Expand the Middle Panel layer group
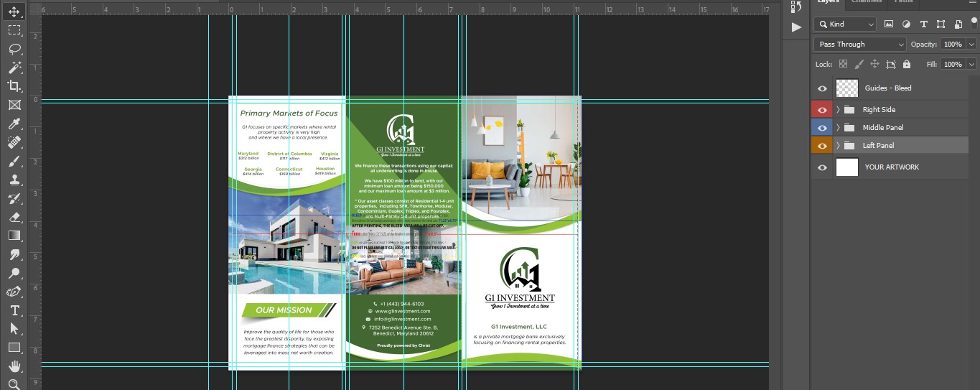This screenshot has height=390, width=980. pos(838,128)
